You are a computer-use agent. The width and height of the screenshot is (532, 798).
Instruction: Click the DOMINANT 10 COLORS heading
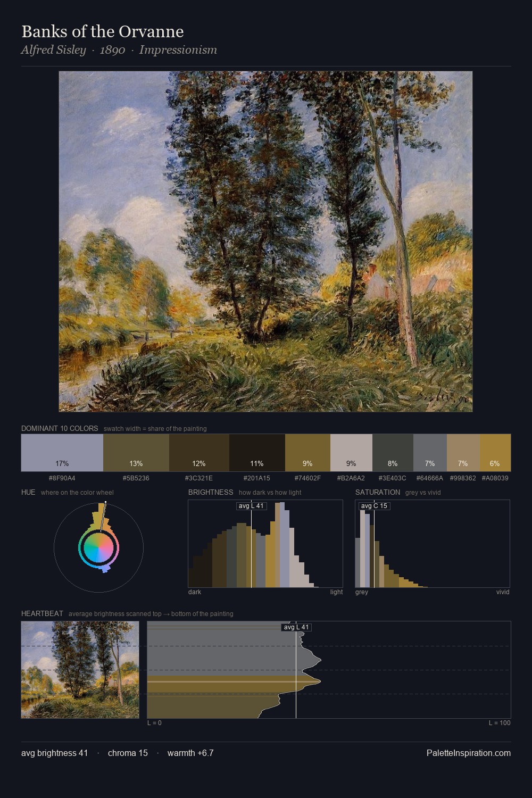click(60, 428)
